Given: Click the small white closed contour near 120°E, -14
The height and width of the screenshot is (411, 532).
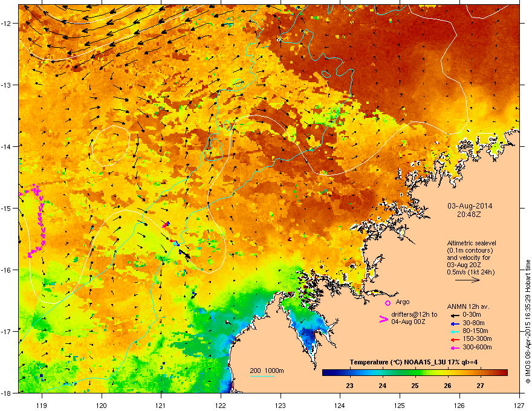Looking at the screenshot, I should click(111, 146).
